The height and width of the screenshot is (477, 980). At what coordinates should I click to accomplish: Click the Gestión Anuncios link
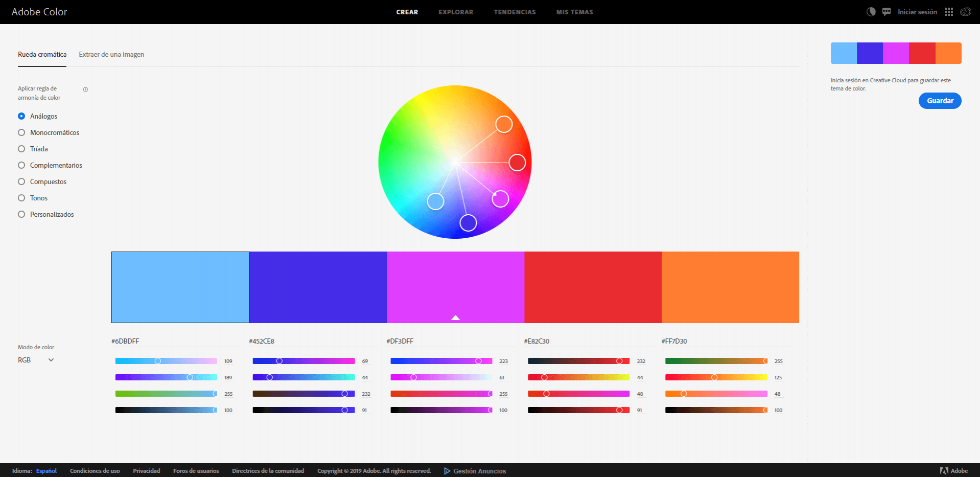(x=480, y=471)
